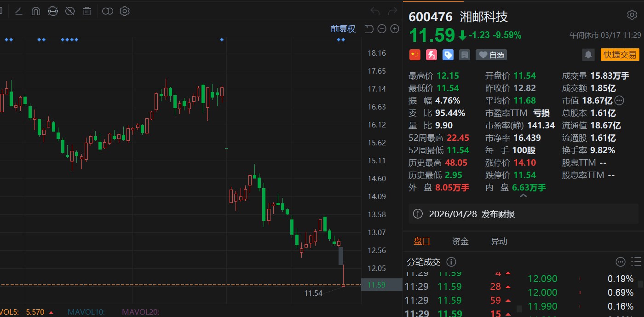Select the trend line drawing tool
This screenshot has height=317, width=644.
(19, 11)
